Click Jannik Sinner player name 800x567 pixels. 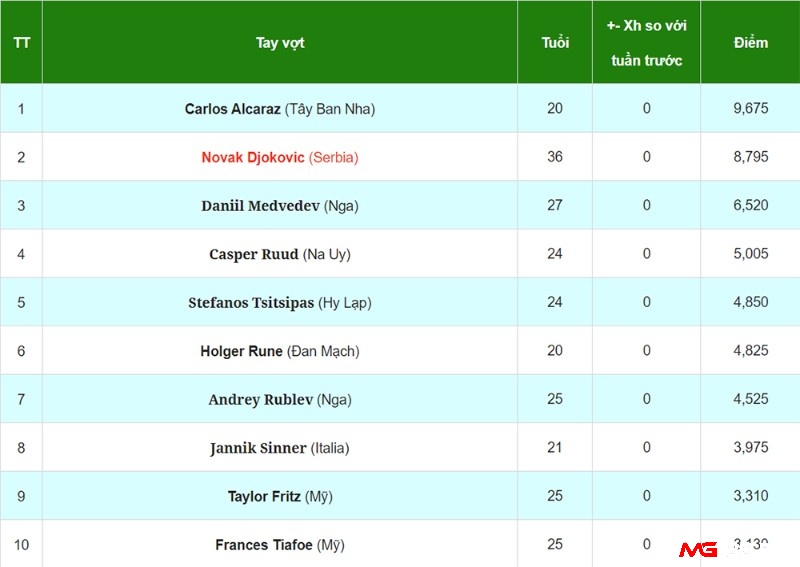coord(258,448)
